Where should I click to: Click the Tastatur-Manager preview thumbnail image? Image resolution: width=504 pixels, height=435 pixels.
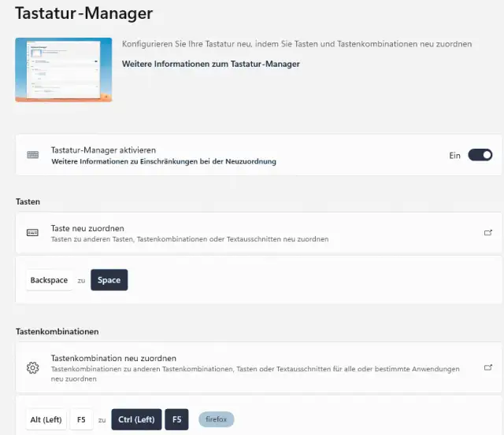[63, 69]
